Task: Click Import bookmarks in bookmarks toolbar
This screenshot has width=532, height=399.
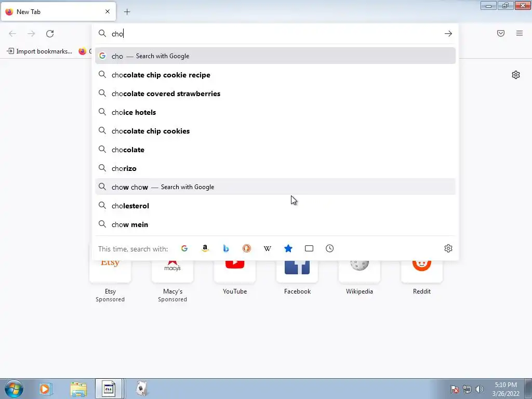Action: (x=39, y=51)
